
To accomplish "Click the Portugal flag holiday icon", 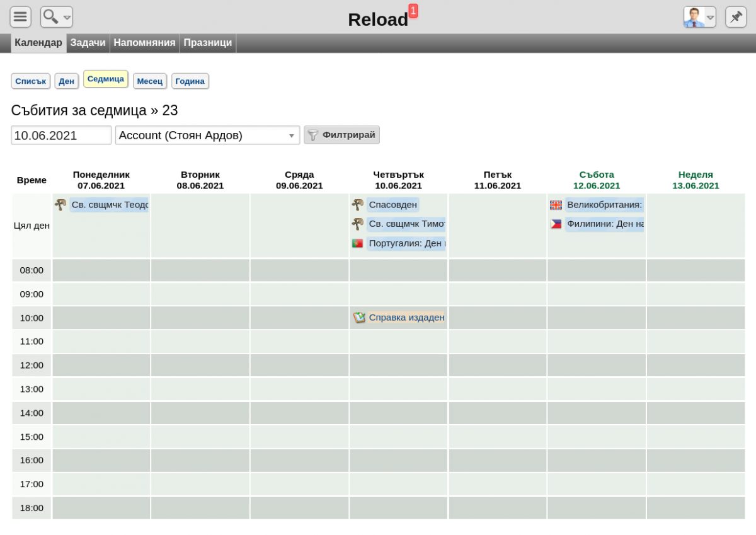I will [357, 243].
